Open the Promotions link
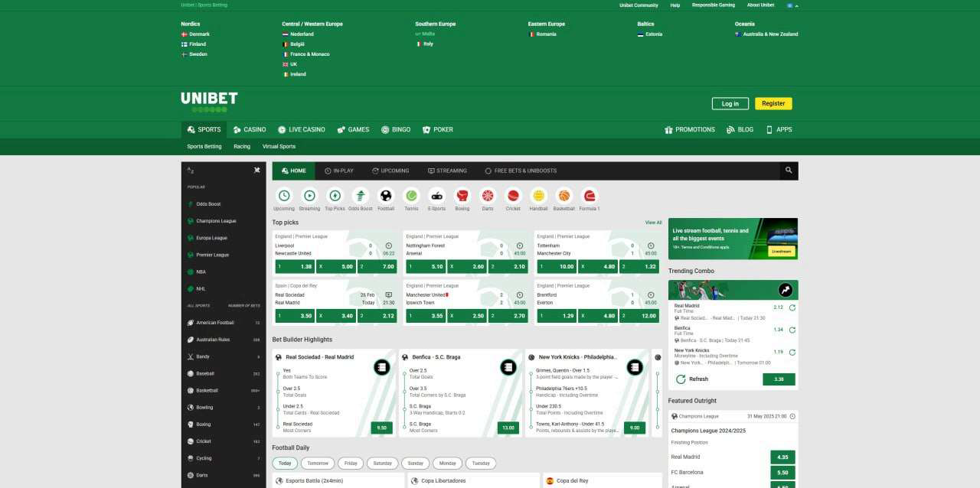 (690, 130)
